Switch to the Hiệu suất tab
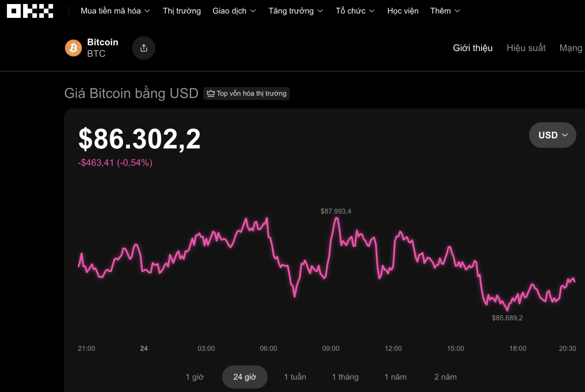 pos(526,48)
